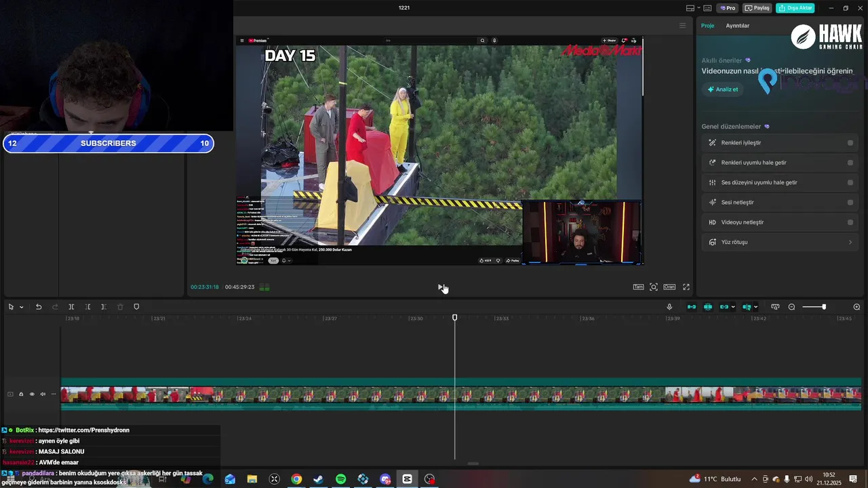The width and height of the screenshot is (868, 488).
Task: Enable 'Renkleri iyileştir' option
Action: tap(850, 143)
